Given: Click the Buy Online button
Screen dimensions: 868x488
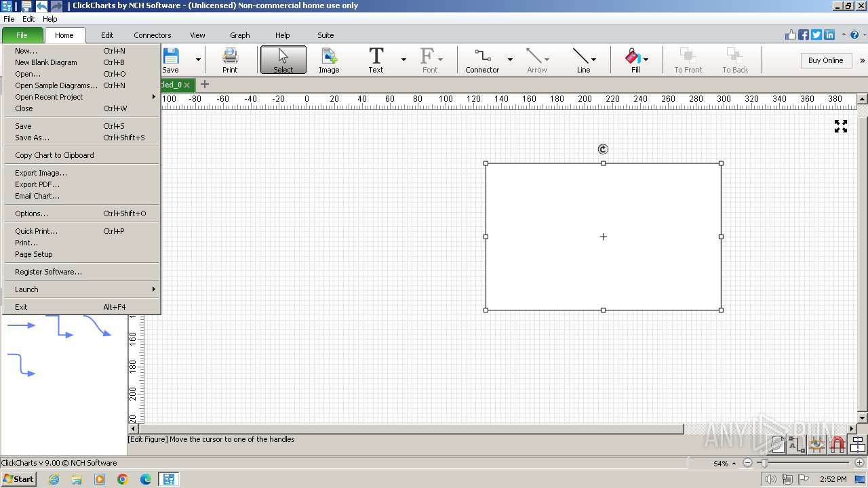Looking at the screenshot, I should point(825,60).
